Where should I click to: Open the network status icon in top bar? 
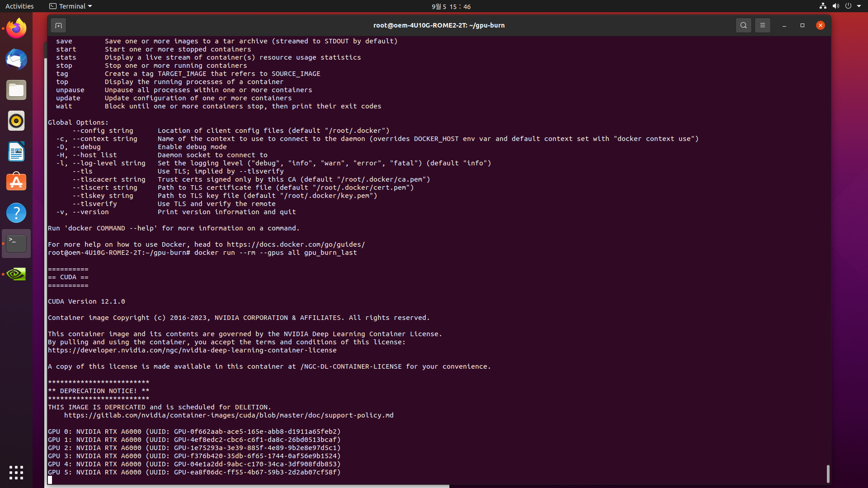(x=823, y=6)
